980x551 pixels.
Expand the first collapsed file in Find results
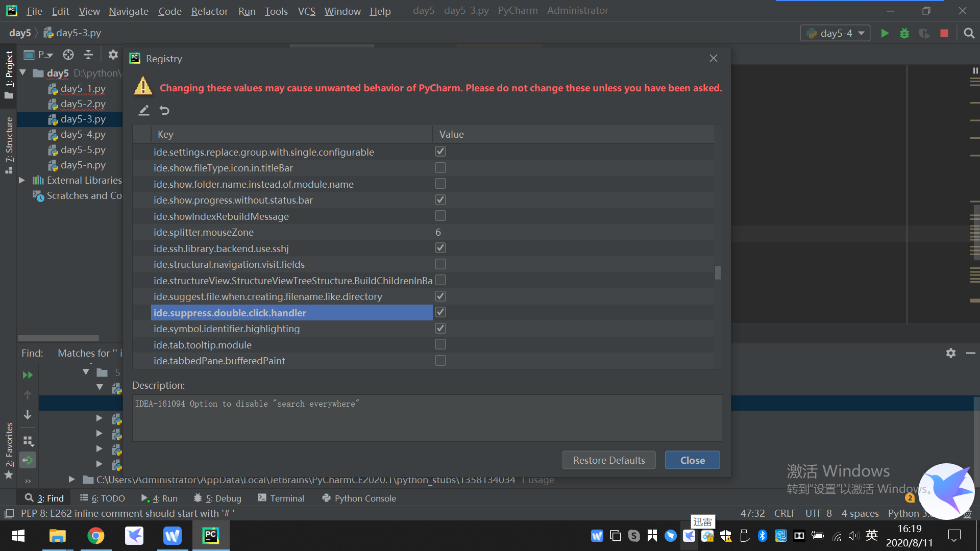tap(99, 418)
